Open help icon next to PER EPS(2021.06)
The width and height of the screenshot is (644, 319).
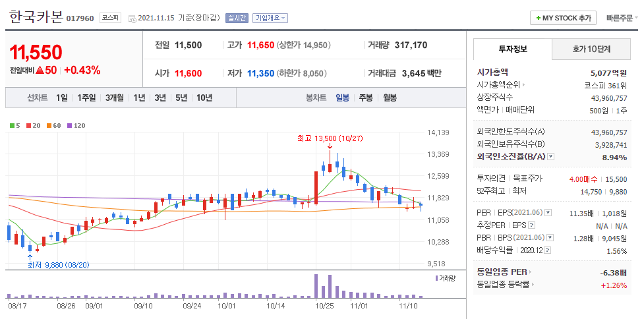tap(548, 213)
